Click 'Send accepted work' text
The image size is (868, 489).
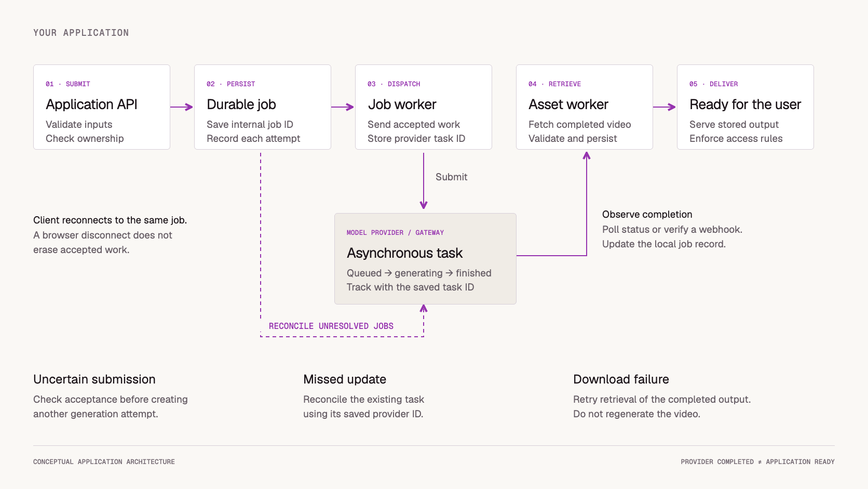[x=414, y=124]
